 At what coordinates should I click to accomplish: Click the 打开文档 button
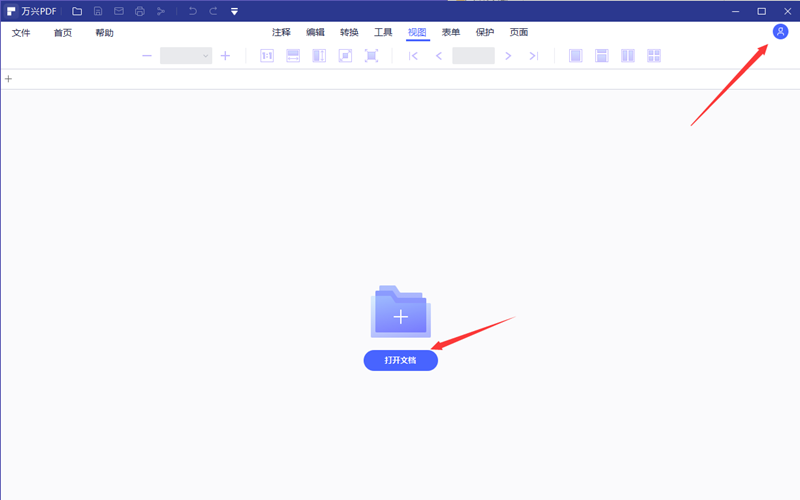click(x=400, y=361)
